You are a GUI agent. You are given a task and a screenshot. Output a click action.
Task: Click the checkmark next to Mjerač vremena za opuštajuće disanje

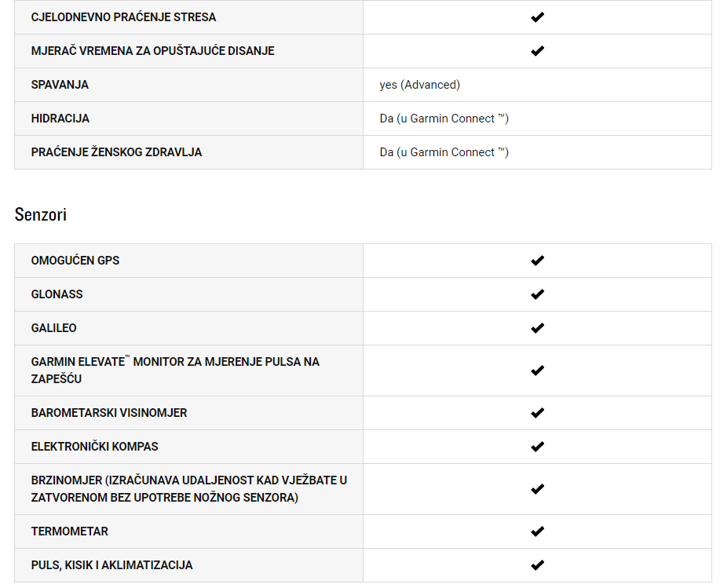click(x=537, y=51)
